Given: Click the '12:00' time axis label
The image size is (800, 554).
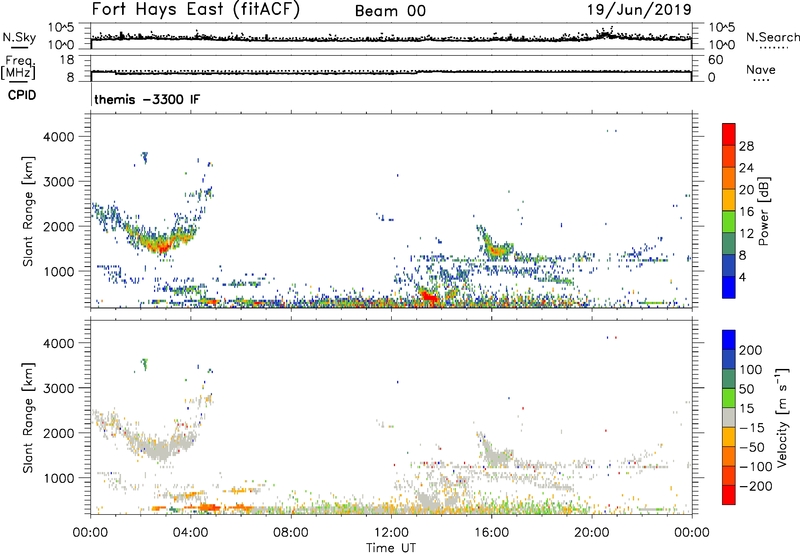Looking at the screenshot, I should 391,533.
